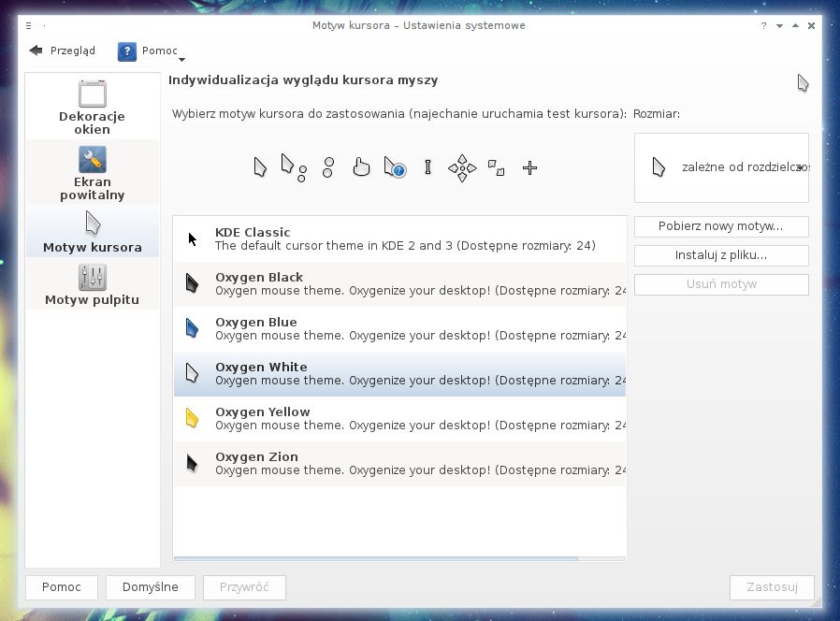Open the Rozmiar size combo box

pos(721,167)
